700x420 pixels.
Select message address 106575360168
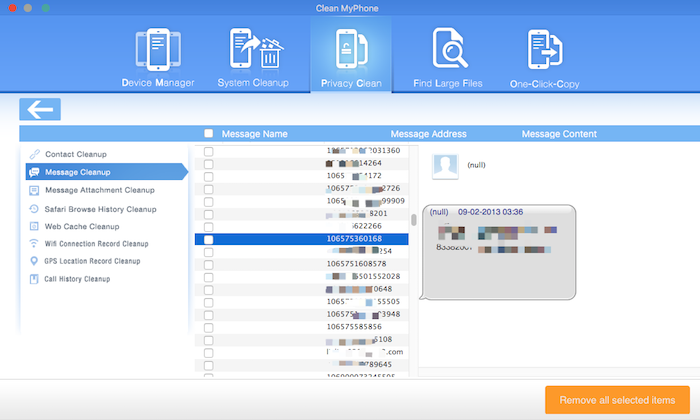(x=354, y=239)
